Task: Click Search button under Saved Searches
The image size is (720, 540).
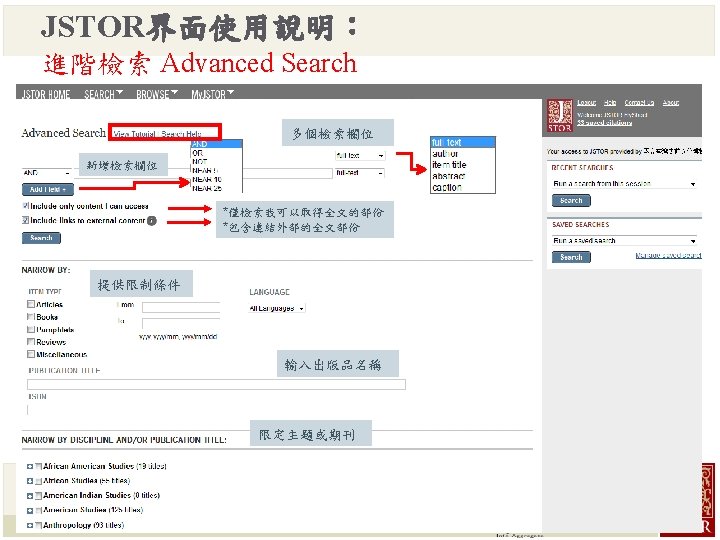Action: coord(571,257)
